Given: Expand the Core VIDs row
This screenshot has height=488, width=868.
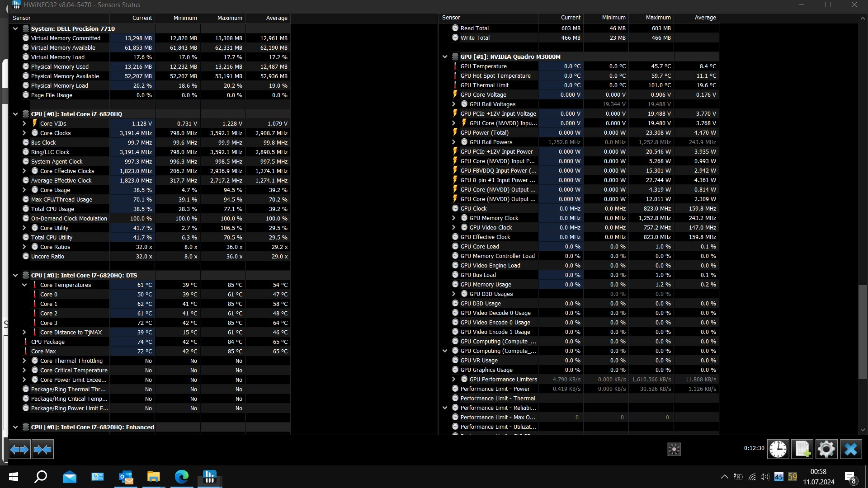Looking at the screenshot, I should coord(24,123).
